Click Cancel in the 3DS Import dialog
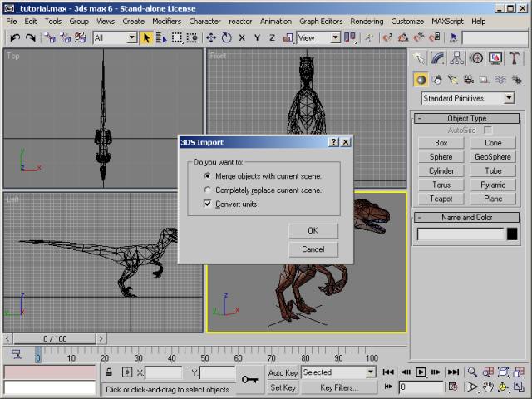 click(313, 249)
